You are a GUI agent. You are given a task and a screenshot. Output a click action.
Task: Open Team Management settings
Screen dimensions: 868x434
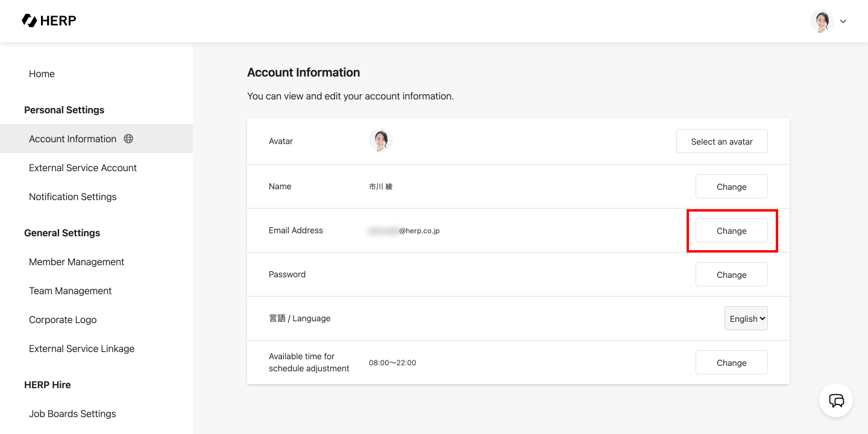tap(71, 291)
